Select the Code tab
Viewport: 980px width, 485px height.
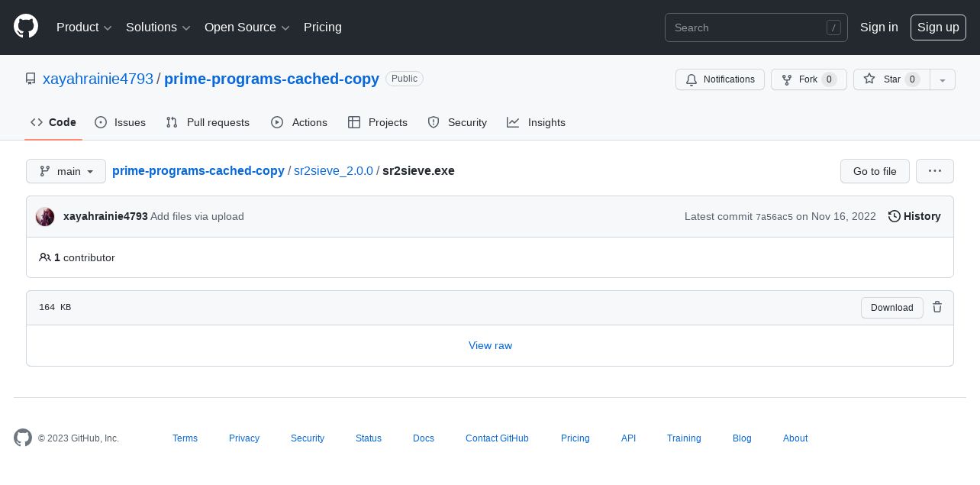click(53, 122)
